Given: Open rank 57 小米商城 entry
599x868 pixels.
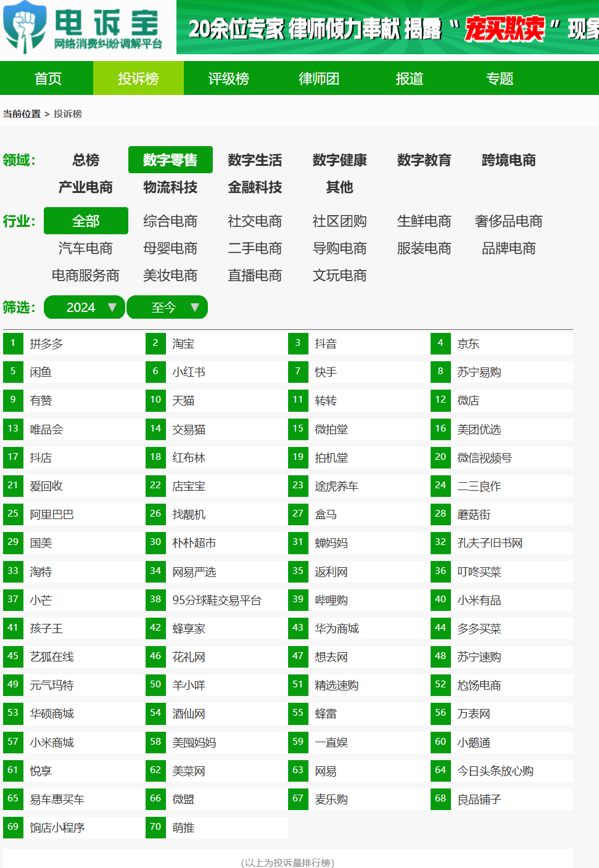Looking at the screenshot, I should pos(74,743).
